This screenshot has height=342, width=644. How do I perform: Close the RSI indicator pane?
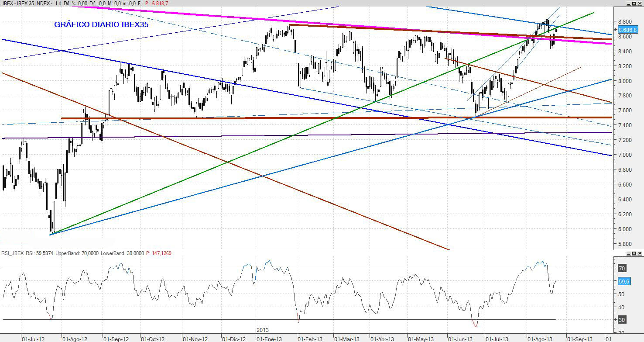tap(640, 253)
